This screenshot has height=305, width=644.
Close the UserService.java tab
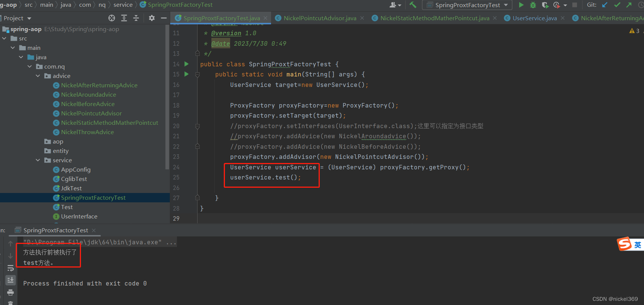(563, 18)
